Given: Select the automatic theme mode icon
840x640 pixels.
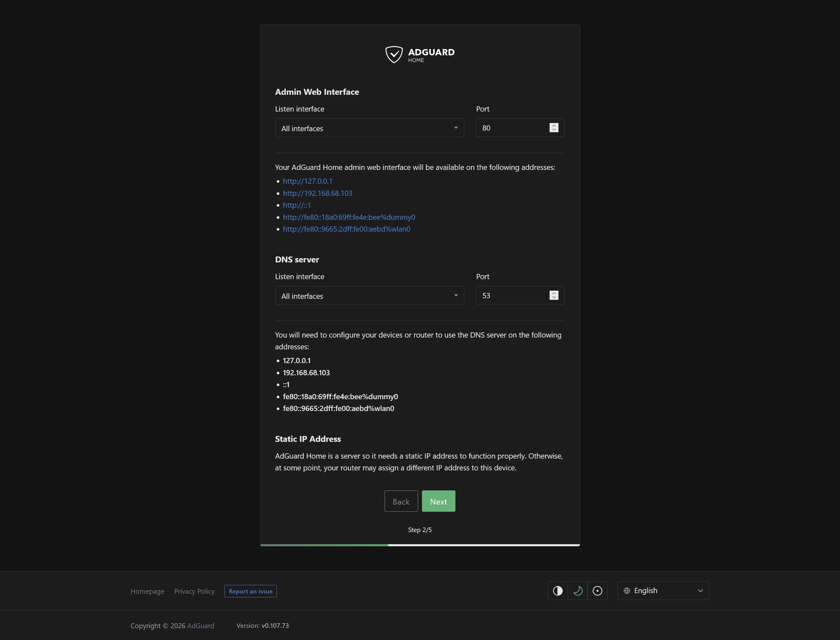Looking at the screenshot, I should tap(557, 590).
